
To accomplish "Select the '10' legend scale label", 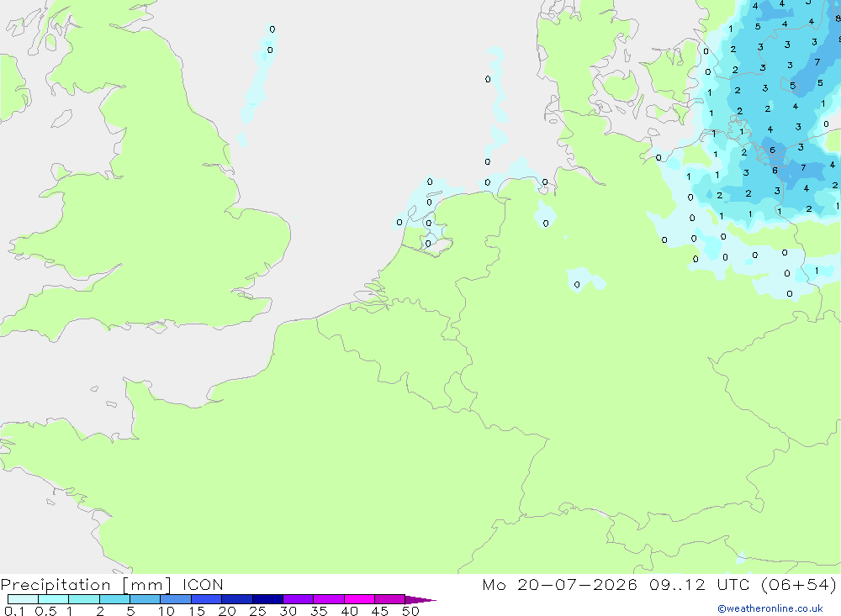I will pyautogui.click(x=167, y=611).
